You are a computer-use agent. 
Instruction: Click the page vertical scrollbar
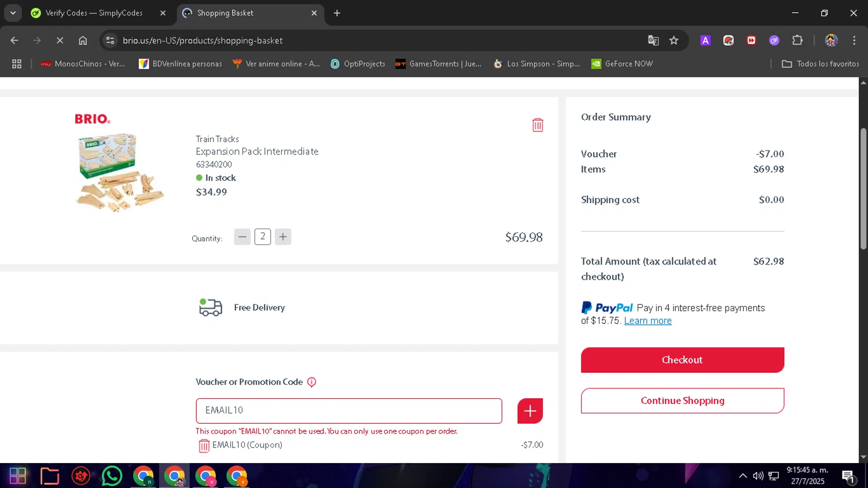click(x=863, y=188)
